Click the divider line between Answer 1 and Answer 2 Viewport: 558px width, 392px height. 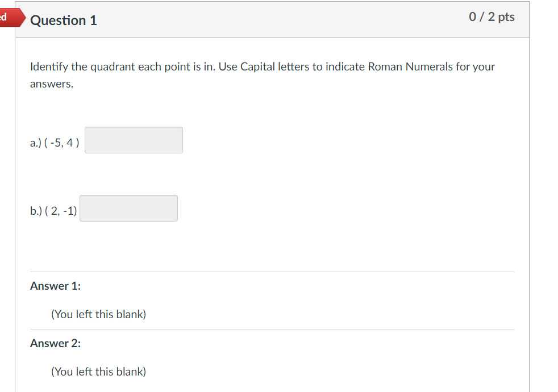pyautogui.click(x=272, y=328)
